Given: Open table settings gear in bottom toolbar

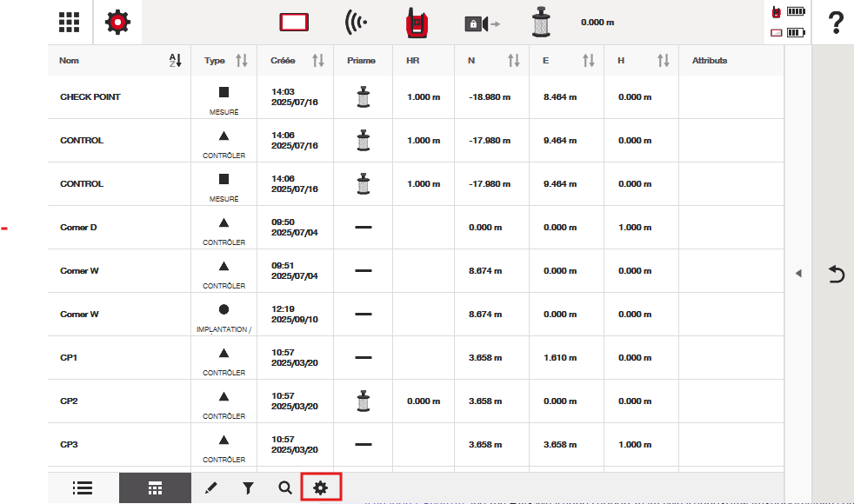Looking at the screenshot, I should 320,488.
